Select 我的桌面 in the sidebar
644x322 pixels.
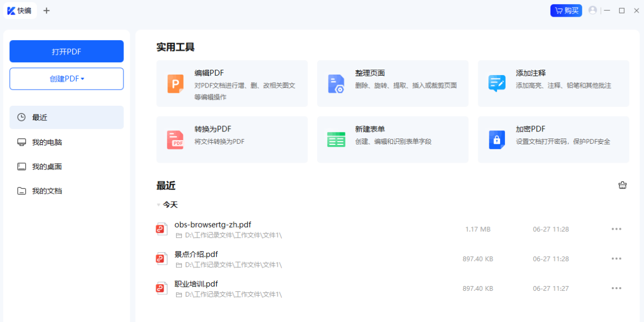(x=67, y=166)
